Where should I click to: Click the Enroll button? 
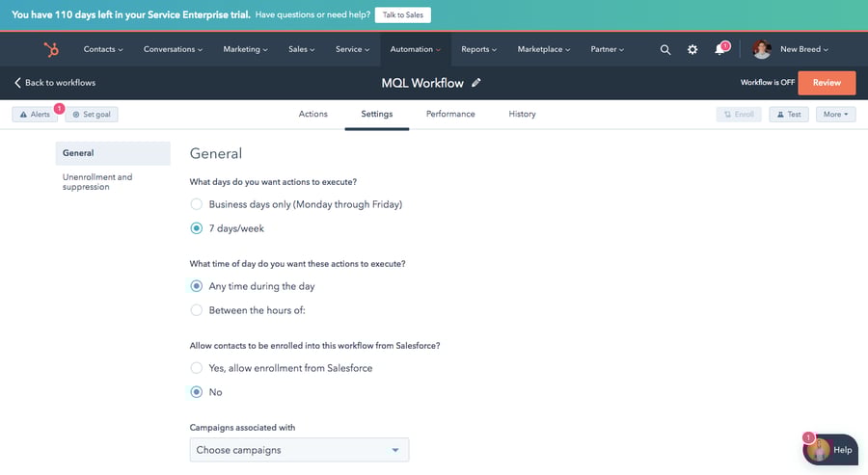click(739, 115)
